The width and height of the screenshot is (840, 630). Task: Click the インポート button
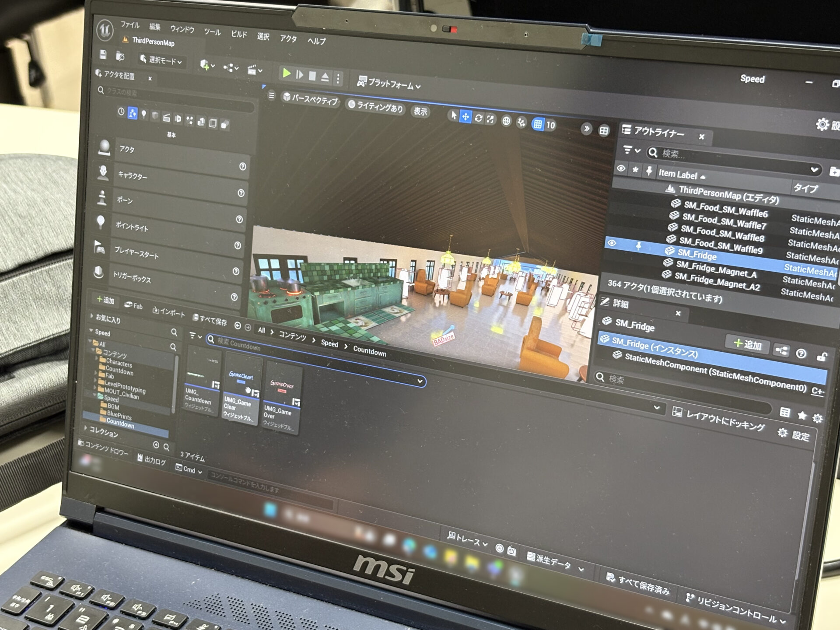pos(169,312)
